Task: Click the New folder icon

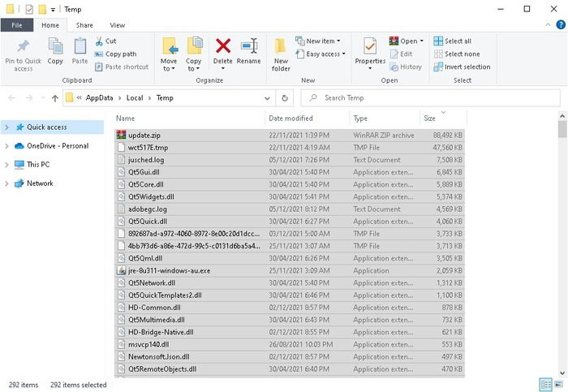Action: [281, 46]
